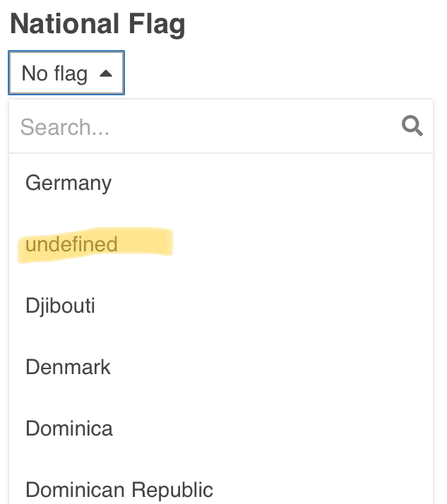Click the upward caret arrow beside No flag

coord(106,73)
